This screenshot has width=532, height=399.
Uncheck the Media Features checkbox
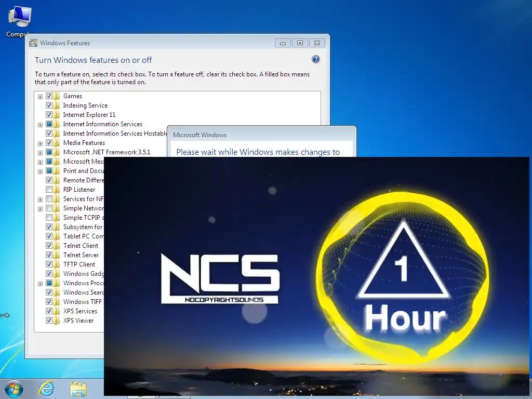point(49,143)
